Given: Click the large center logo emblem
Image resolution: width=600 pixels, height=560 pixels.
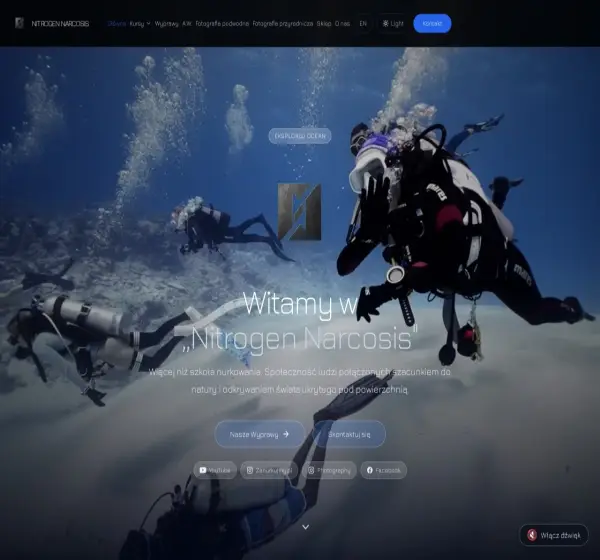Looking at the screenshot, I should (299, 212).
